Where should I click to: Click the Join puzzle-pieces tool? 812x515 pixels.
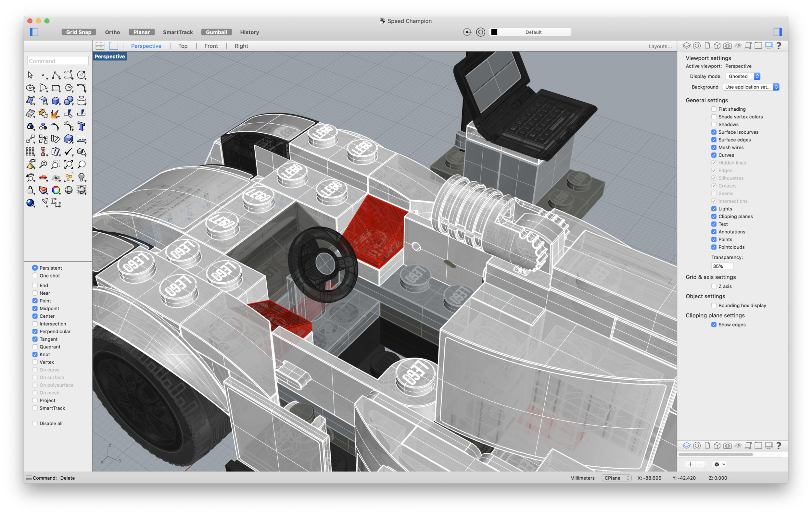[x=43, y=114]
